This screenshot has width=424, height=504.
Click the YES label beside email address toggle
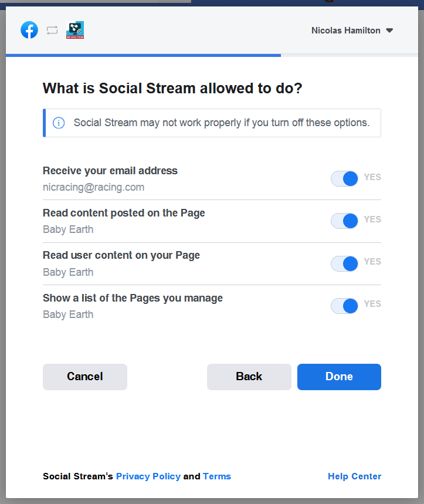pyautogui.click(x=372, y=177)
